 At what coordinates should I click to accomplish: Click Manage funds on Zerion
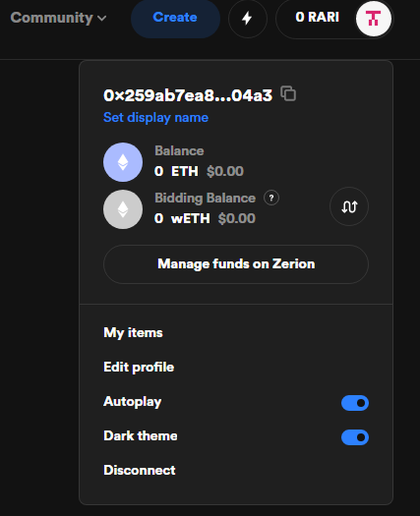click(x=236, y=264)
